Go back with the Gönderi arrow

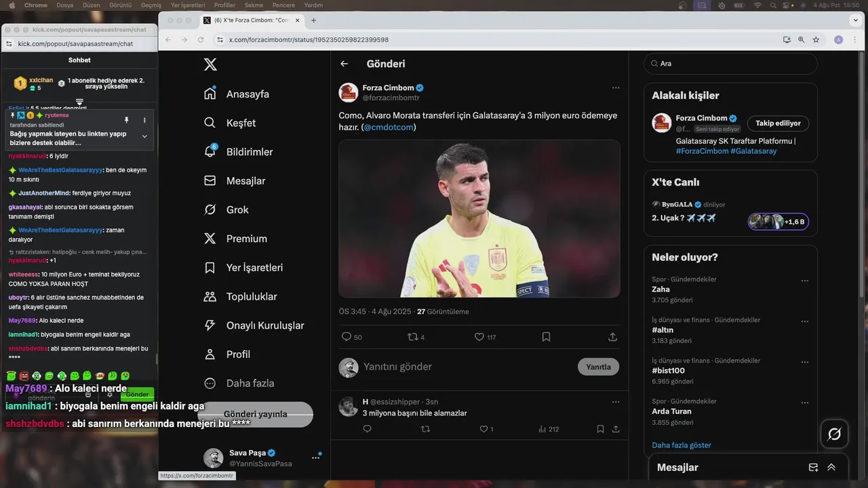pyautogui.click(x=344, y=64)
